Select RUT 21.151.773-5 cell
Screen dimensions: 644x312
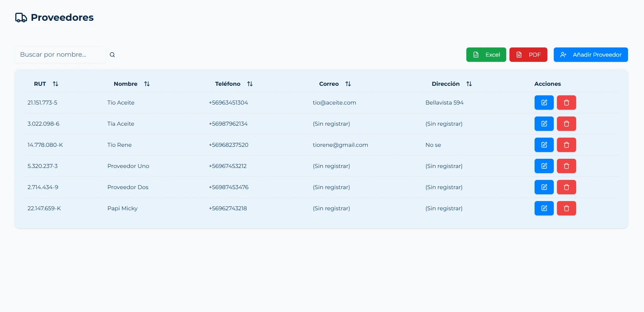(x=42, y=103)
